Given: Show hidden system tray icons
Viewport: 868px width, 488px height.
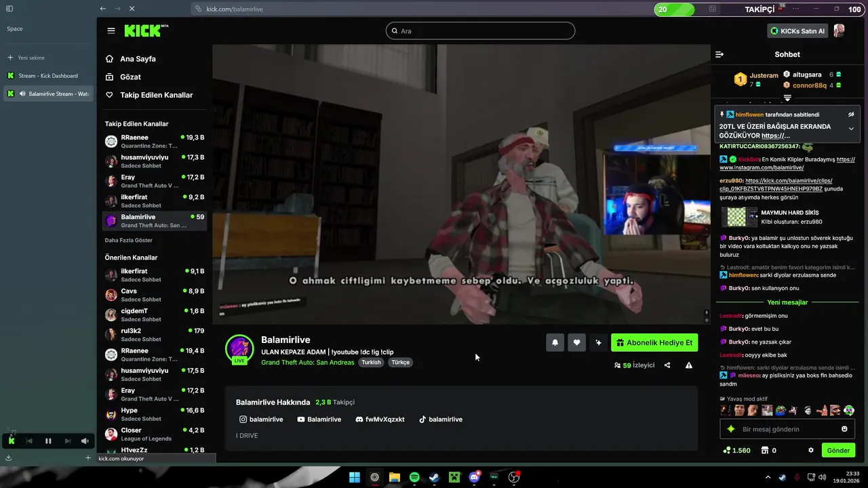Looking at the screenshot, I should (x=768, y=477).
